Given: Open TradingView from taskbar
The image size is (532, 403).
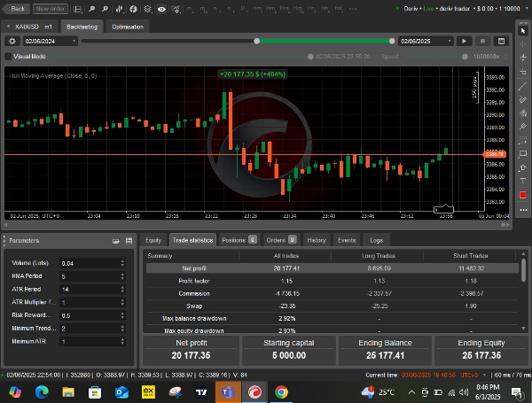Looking at the screenshot, I should coord(201,392).
